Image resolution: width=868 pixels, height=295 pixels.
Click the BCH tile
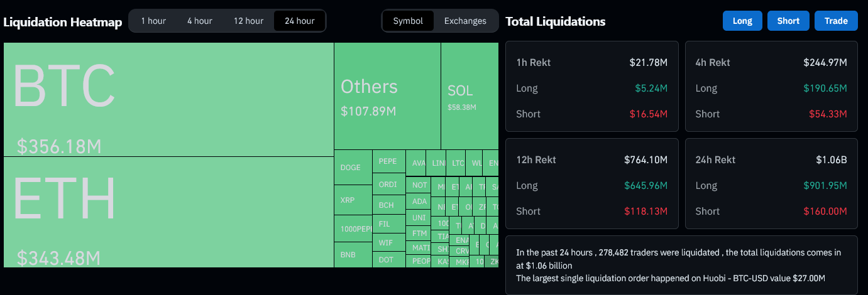pyautogui.click(x=388, y=205)
